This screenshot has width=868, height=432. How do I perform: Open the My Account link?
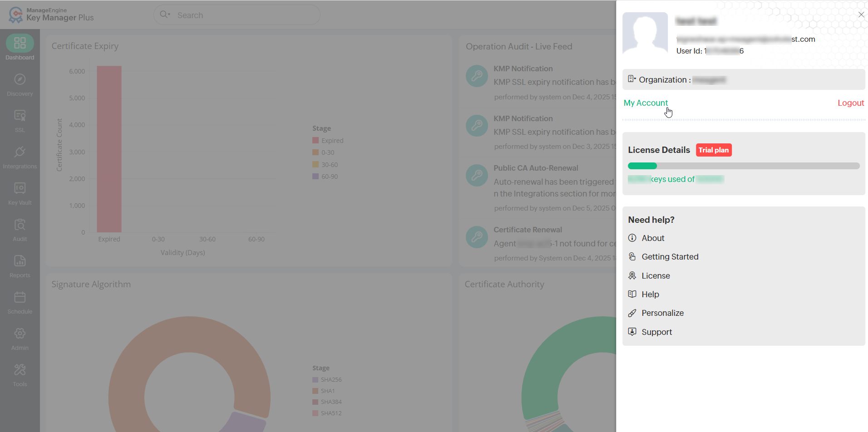point(646,103)
